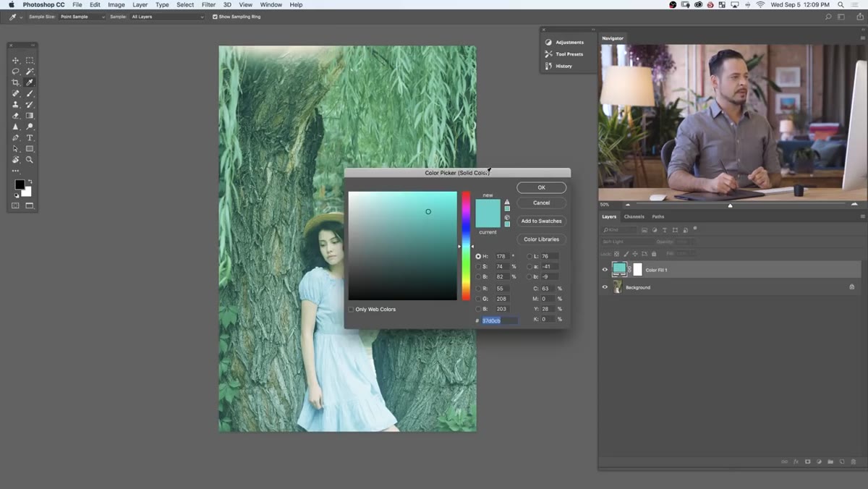This screenshot has height=489, width=868.
Task: Click Cancel in Color Picker
Action: point(541,203)
